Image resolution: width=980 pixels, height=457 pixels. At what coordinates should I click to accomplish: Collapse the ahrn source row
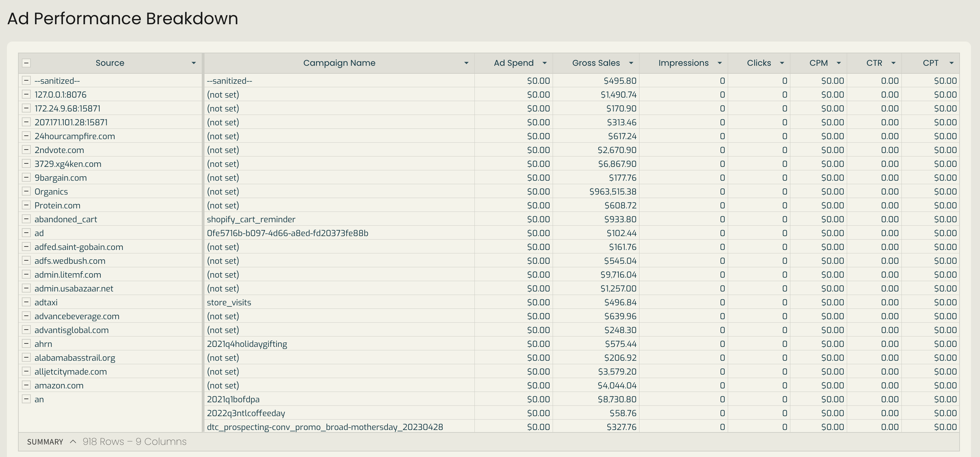coord(26,343)
